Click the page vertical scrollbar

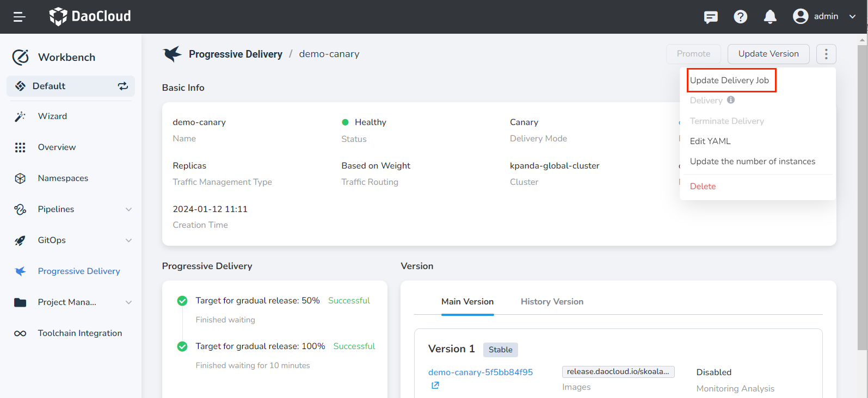pos(862,196)
